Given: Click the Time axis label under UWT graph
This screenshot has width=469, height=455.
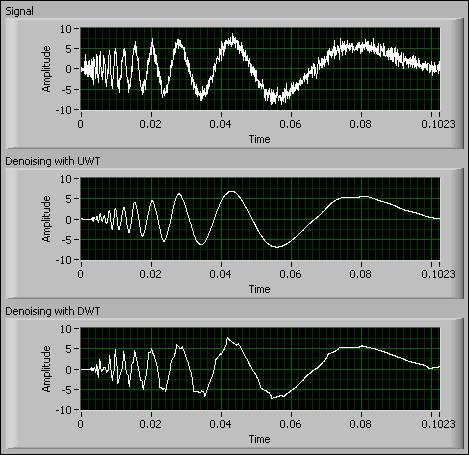Looking at the screenshot, I should coord(259,289).
